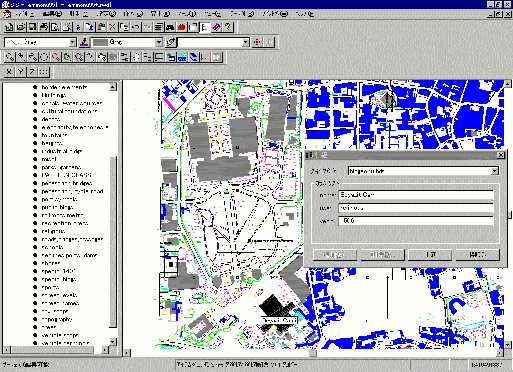Viewport: 513px width, 372px height.
Task: Close the attribute dialog with X
Action: pyautogui.click(x=501, y=155)
